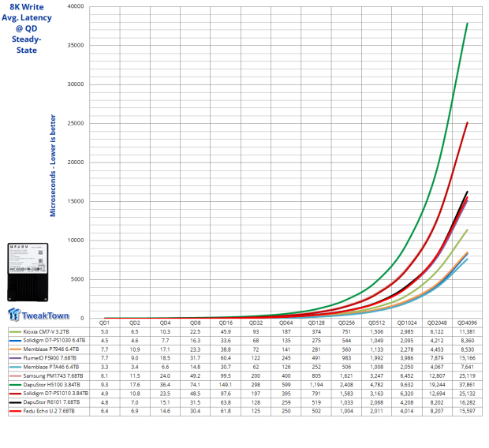Select the DapuStor R6101 7.68TB label
489x448 pixels.
point(51,402)
